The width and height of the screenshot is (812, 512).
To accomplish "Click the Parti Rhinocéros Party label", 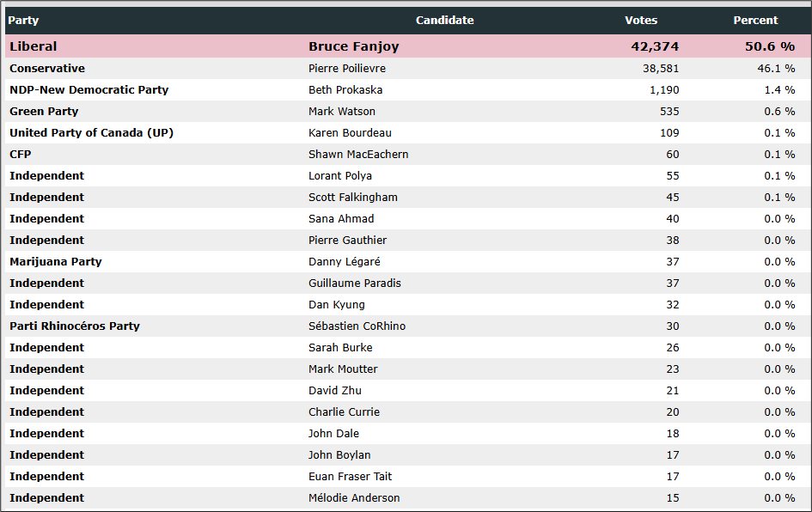I will pyautogui.click(x=75, y=326).
